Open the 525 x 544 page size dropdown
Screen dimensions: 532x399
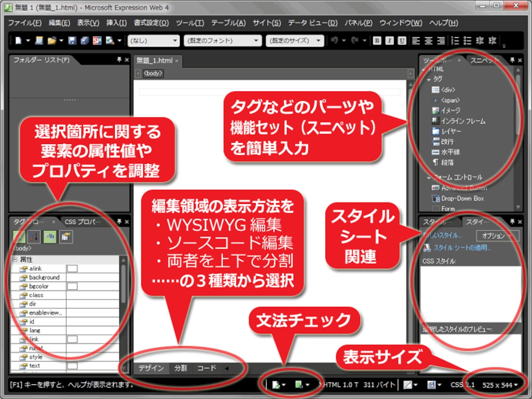(x=500, y=385)
